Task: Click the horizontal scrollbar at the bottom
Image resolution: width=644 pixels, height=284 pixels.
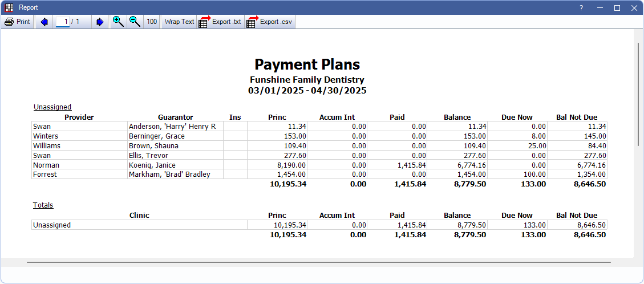Action: pos(318,262)
